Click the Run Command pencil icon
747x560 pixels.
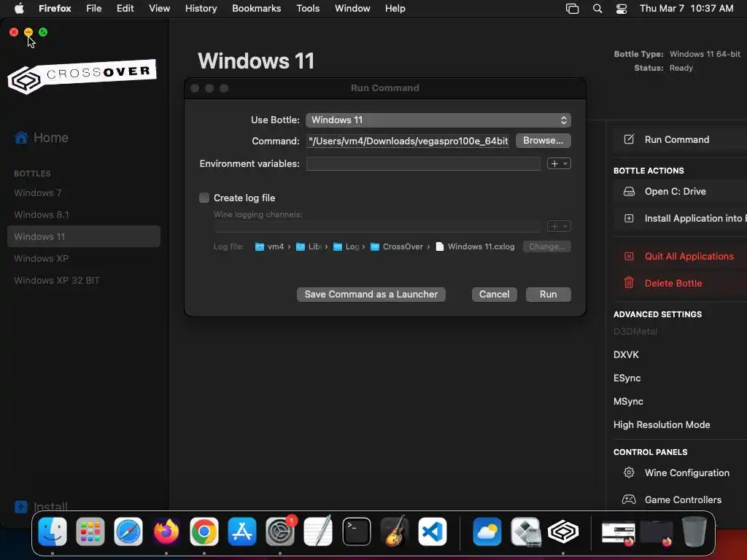[x=629, y=139]
